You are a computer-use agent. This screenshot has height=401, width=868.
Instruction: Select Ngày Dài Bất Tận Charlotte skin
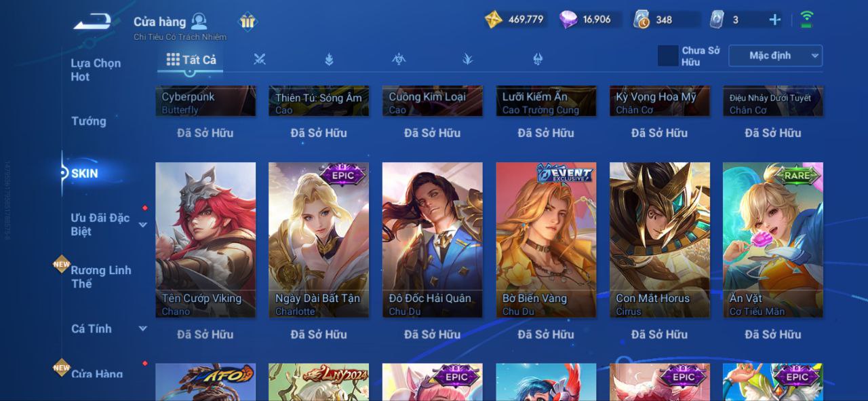(319, 240)
